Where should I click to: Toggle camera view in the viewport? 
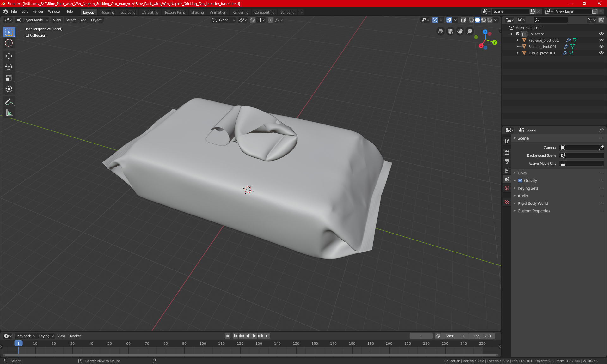[450, 31]
